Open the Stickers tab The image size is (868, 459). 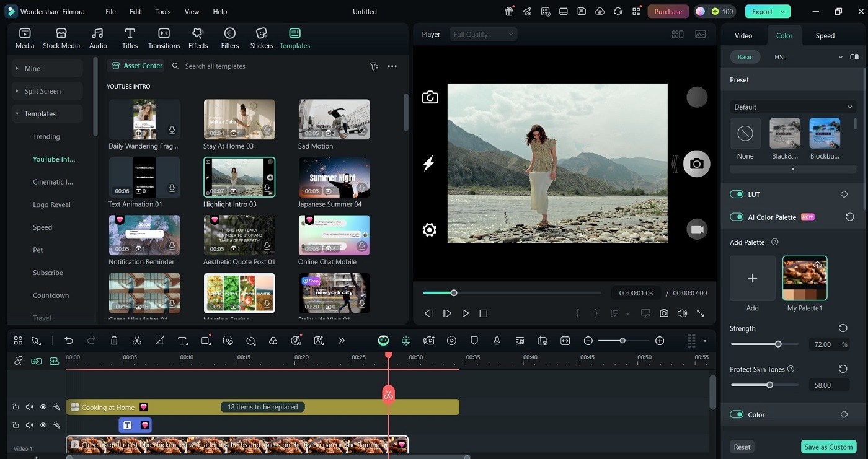click(262, 38)
